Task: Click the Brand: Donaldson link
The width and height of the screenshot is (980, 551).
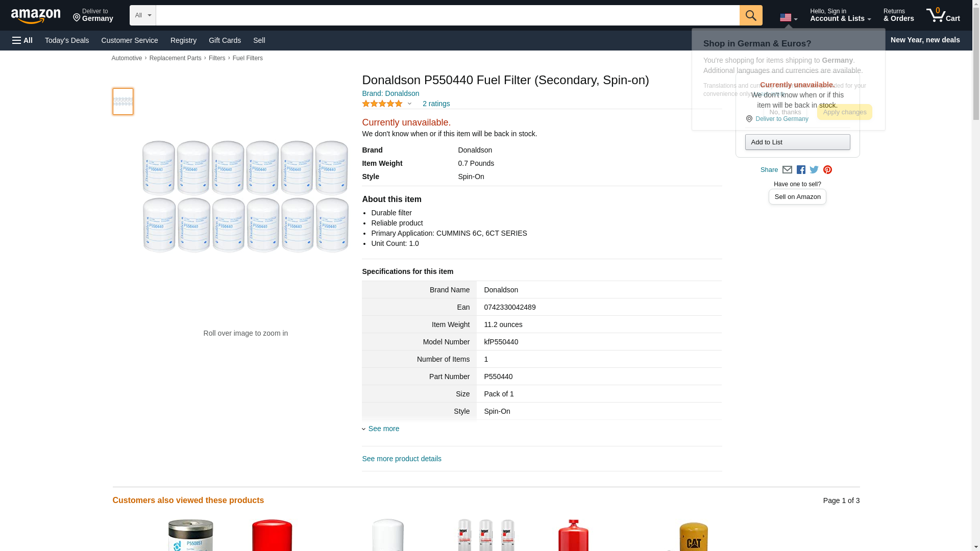Action: (x=390, y=93)
